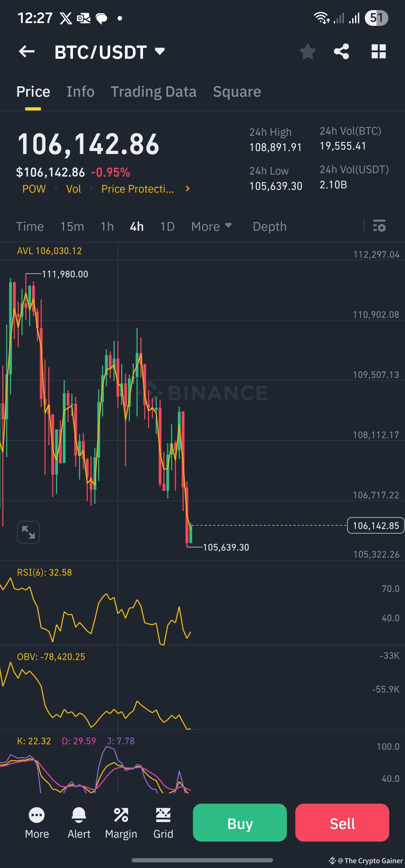Tap the 24h Low value 105,639.30

[x=276, y=186]
